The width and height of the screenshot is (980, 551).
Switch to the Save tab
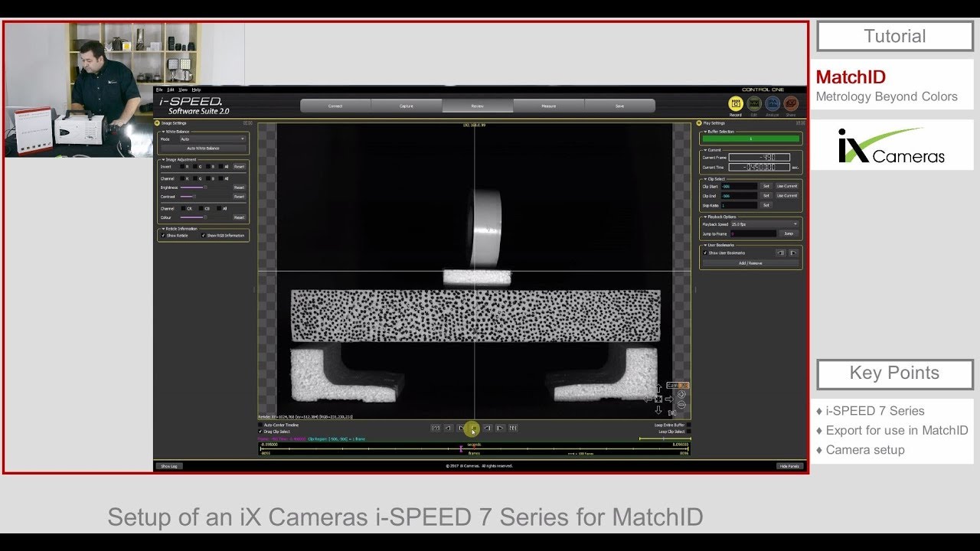click(619, 106)
